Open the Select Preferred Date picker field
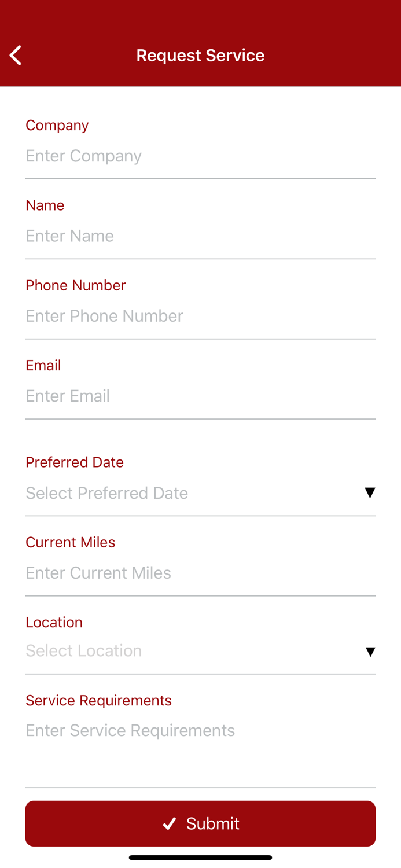 pos(191,493)
